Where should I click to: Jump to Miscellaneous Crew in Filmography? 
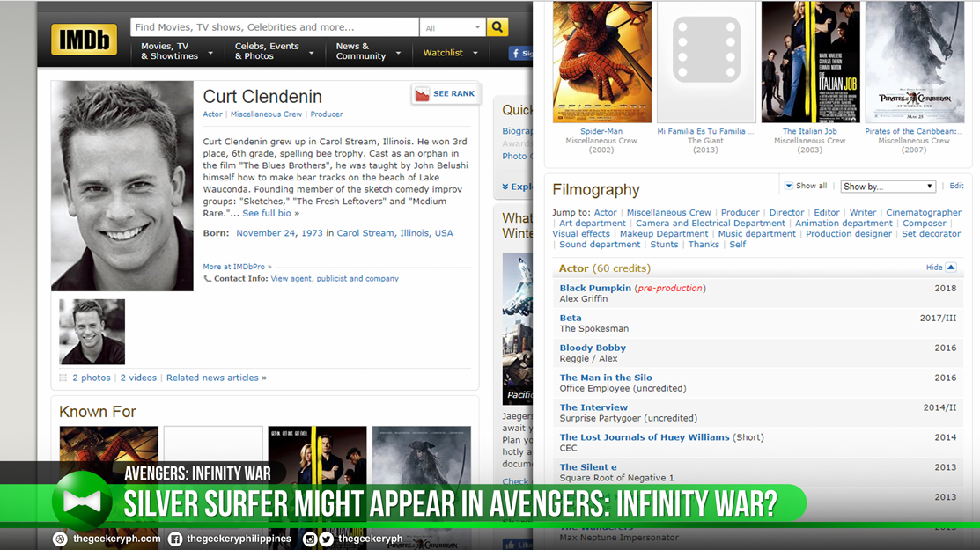[x=669, y=213]
